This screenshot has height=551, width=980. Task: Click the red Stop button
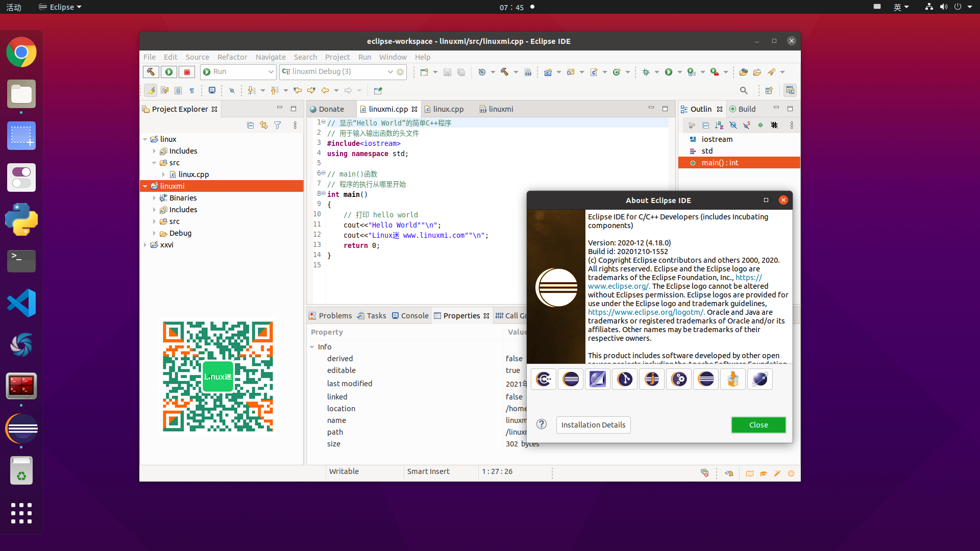187,72
